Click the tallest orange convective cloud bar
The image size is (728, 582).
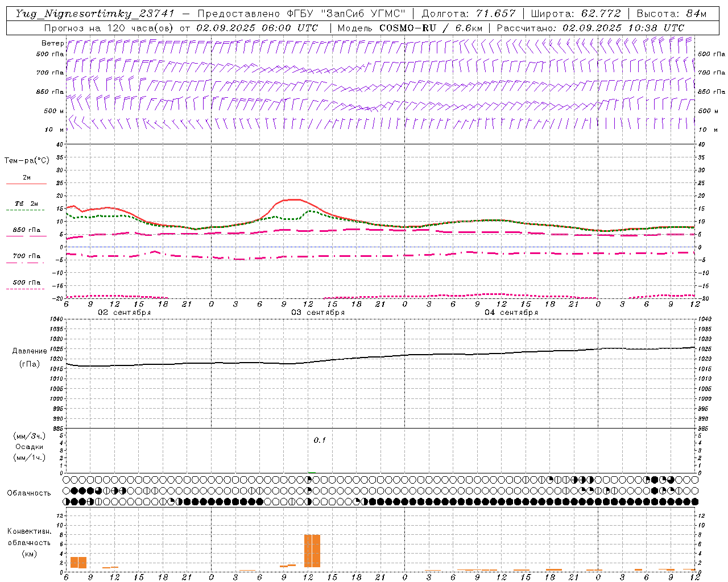[312, 551]
